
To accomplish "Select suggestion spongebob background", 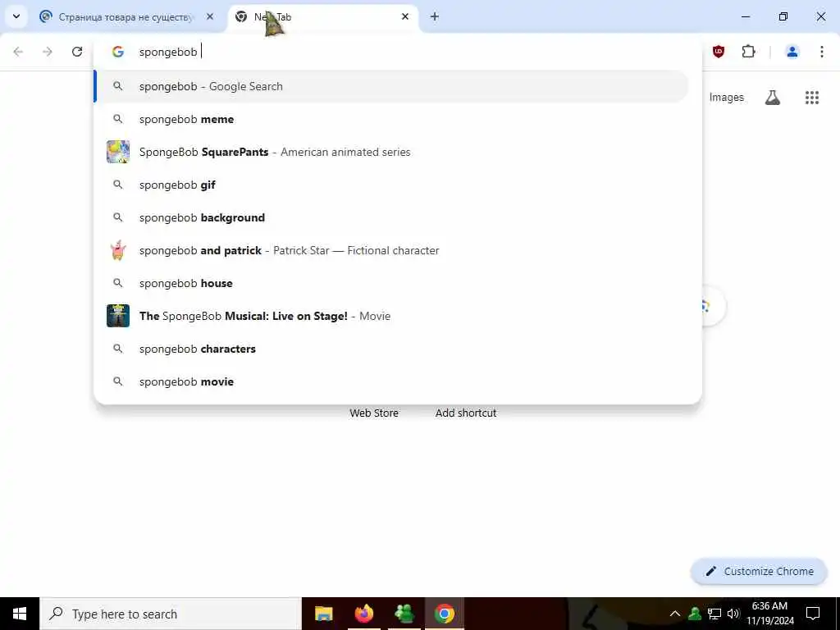I will [392, 217].
